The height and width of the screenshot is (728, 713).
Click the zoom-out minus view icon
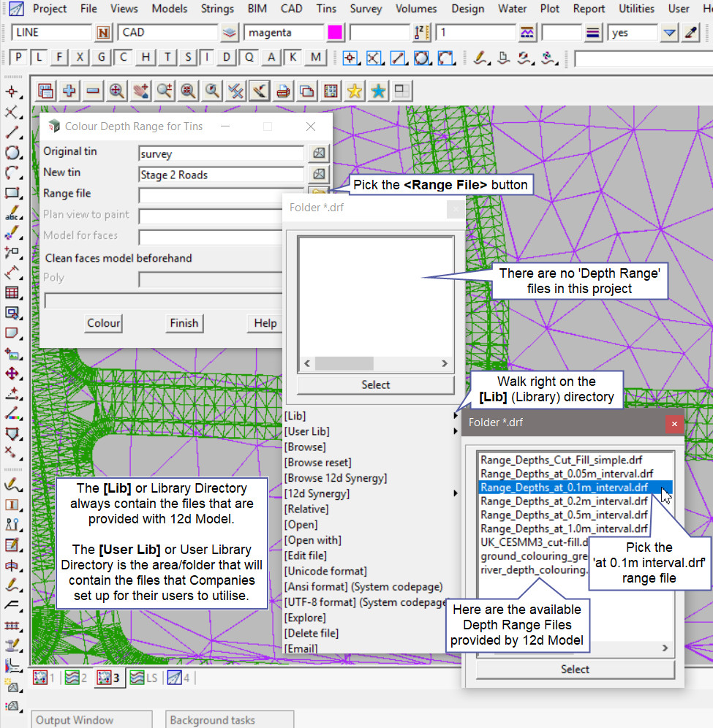[x=93, y=91]
